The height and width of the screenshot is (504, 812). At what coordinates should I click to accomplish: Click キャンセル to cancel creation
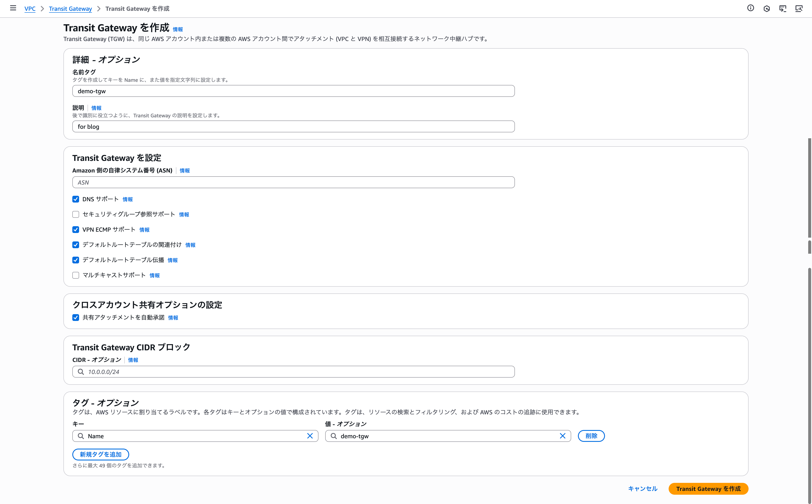(642, 489)
